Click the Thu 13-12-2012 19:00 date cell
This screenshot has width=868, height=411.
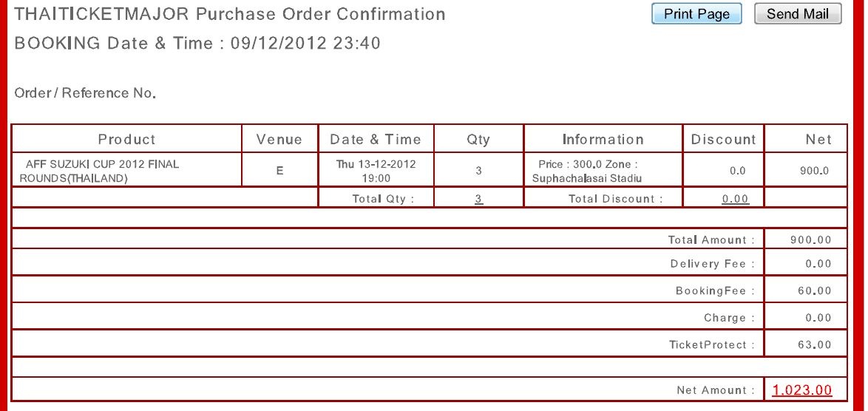click(x=376, y=171)
